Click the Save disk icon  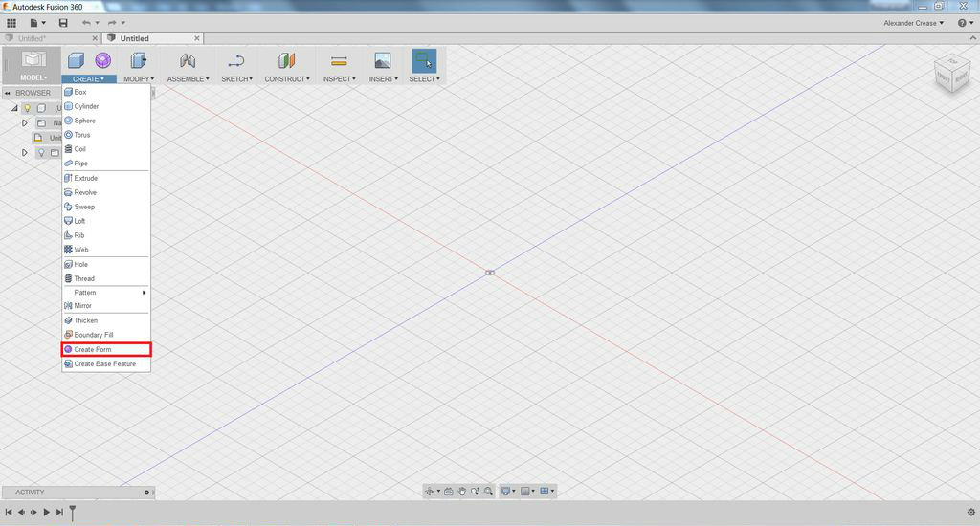pyautogui.click(x=63, y=23)
